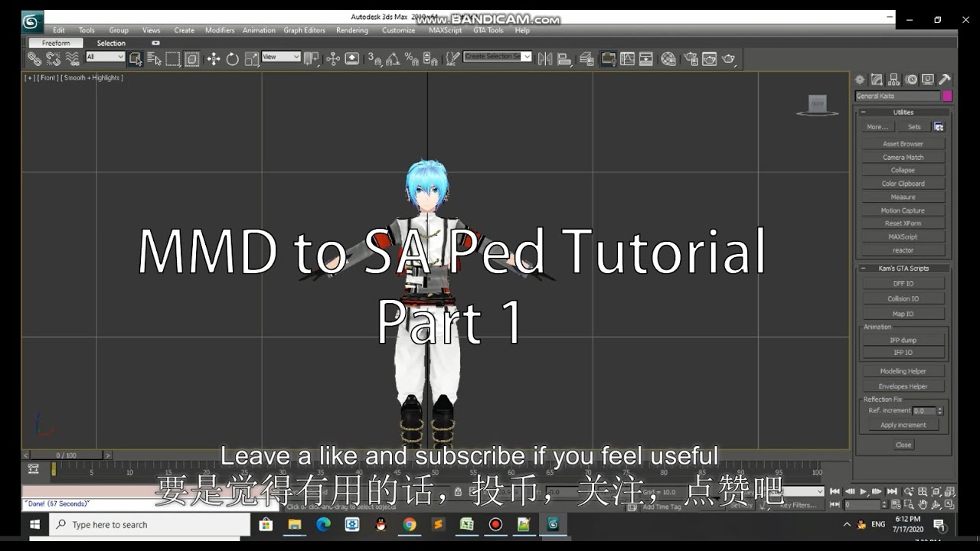Click the Apply increment button

click(903, 425)
